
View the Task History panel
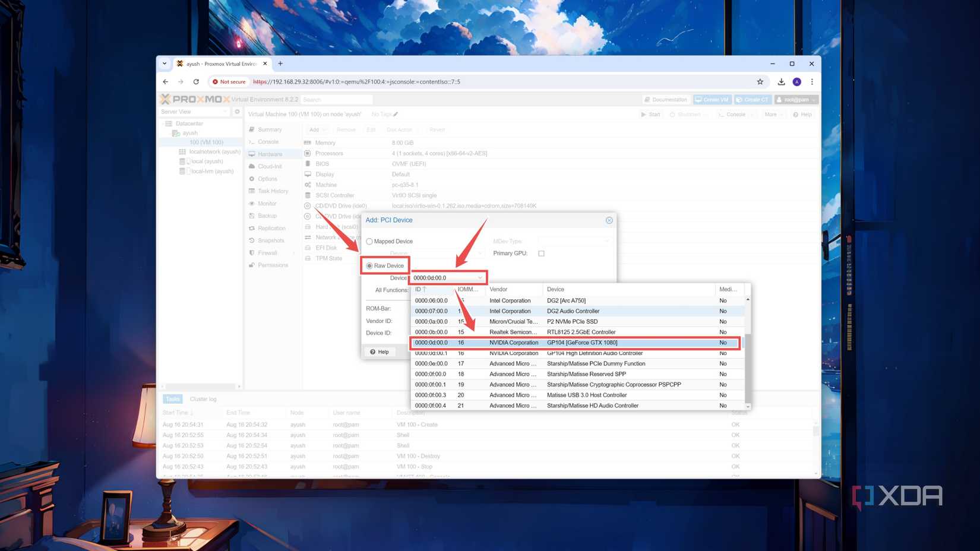point(273,191)
